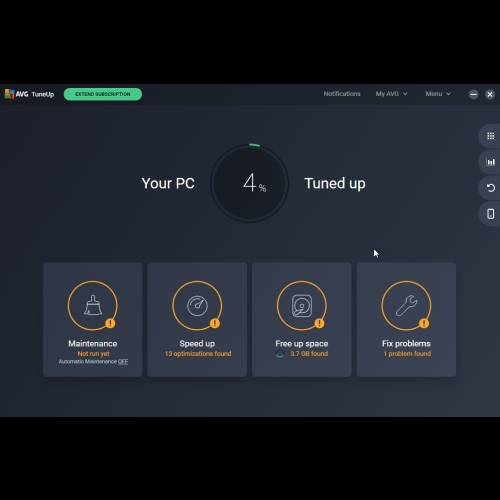The height and width of the screenshot is (500, 500).
Task: Click the Speed up gauge icon
Action: point(197,305)
